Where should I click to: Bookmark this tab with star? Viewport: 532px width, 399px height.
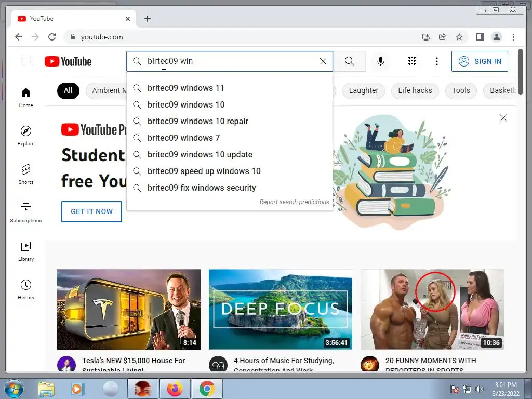pos(459,37)
